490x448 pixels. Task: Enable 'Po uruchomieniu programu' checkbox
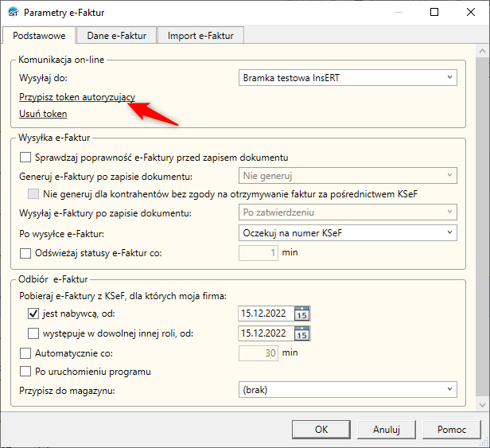25,371
